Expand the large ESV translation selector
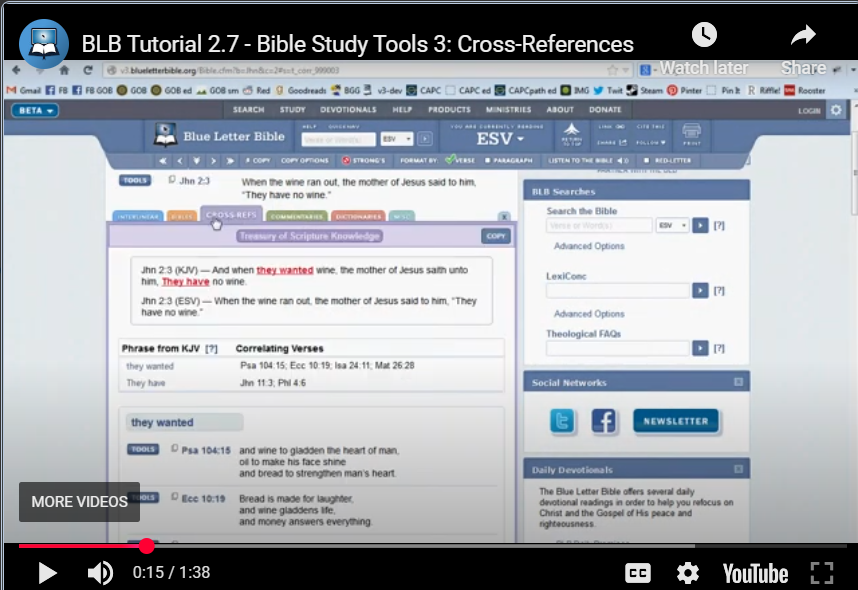The height and width of the screenshot is (590, 858). pyautogui.click(x=500, y=139)
